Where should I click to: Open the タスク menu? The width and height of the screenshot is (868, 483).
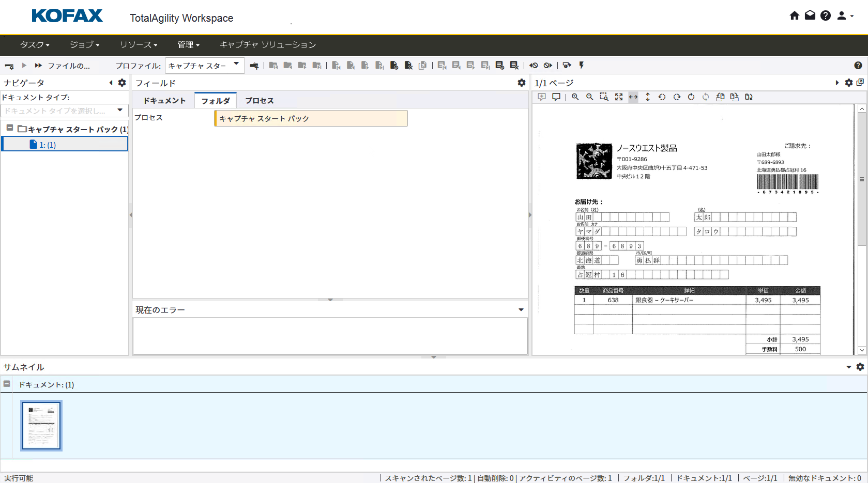click(35, 45)
